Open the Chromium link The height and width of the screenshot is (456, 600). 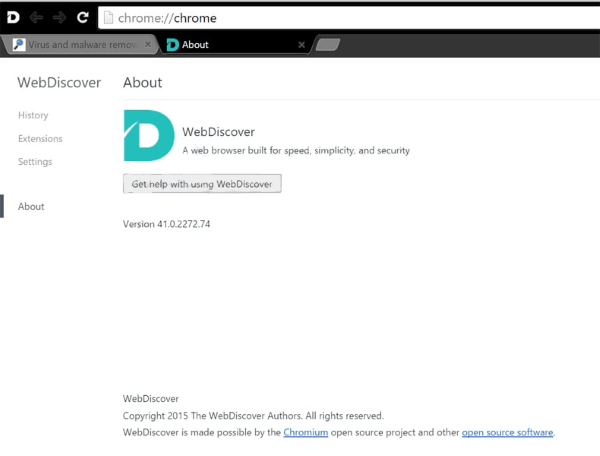pyautogui.click(x=306, y=432)
